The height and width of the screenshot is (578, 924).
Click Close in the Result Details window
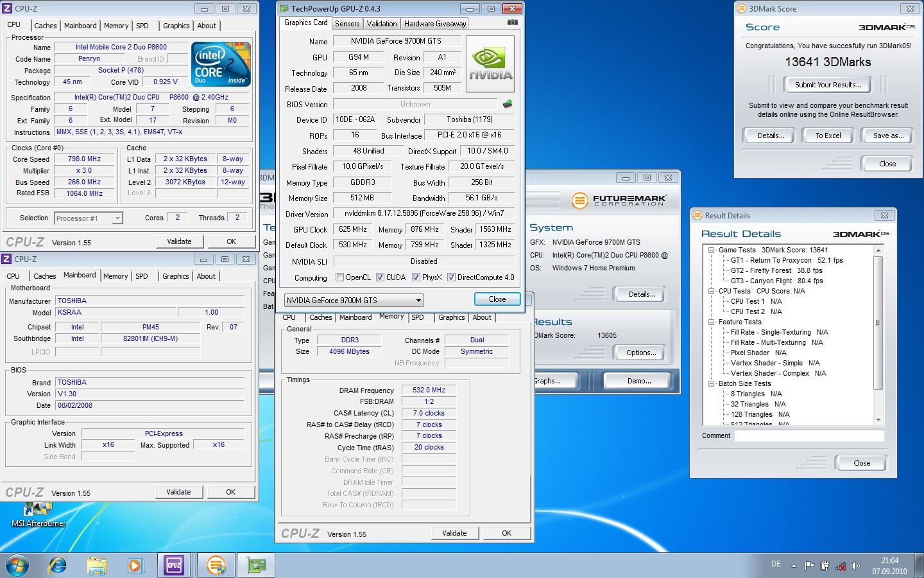pyautogui.click(x=861, y=463)
